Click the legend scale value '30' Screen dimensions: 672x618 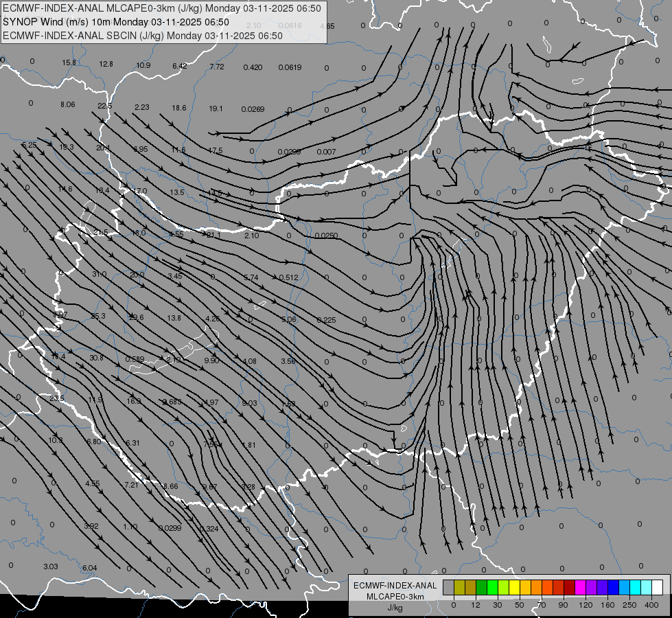[497, 605]
